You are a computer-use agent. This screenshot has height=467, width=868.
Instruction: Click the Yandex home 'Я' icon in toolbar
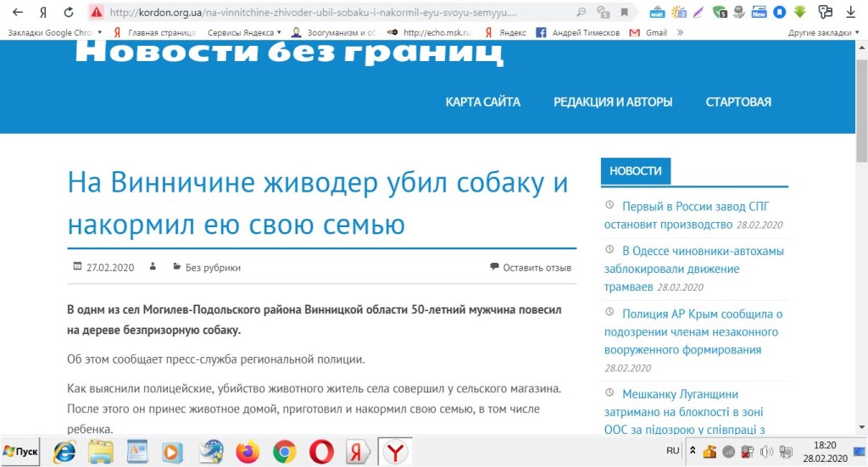click(42, 13)
